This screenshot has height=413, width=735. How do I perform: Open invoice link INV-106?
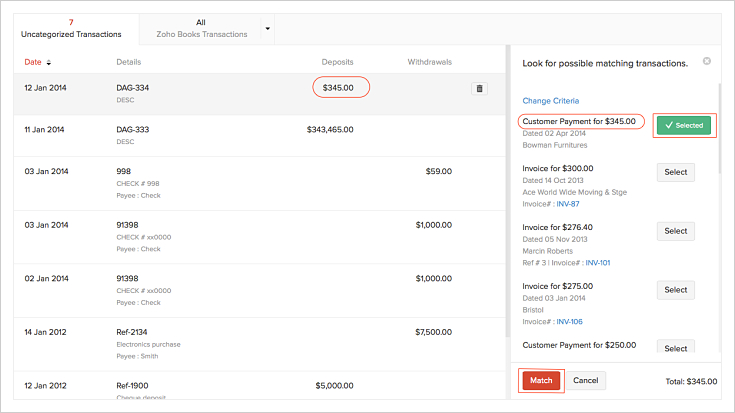pyautogui.click(x=570, y=322)
